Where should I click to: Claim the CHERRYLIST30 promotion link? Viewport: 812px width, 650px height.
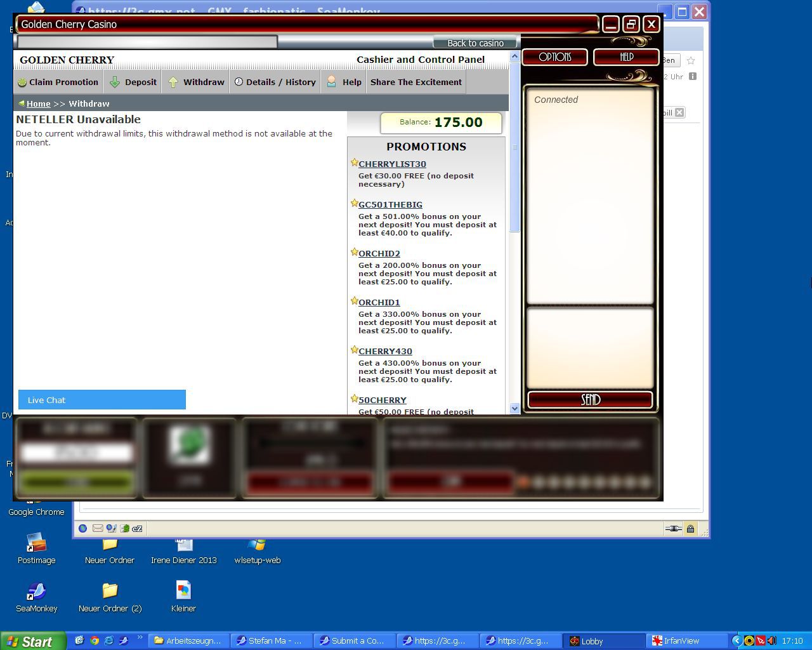pyautogui.click(x=392, y=164)
